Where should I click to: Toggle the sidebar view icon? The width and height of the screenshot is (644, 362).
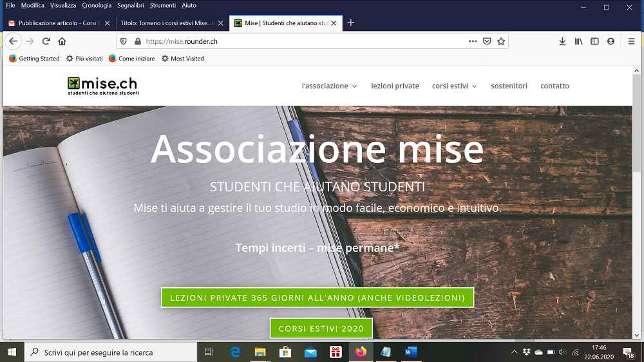(x=594, y=41)
